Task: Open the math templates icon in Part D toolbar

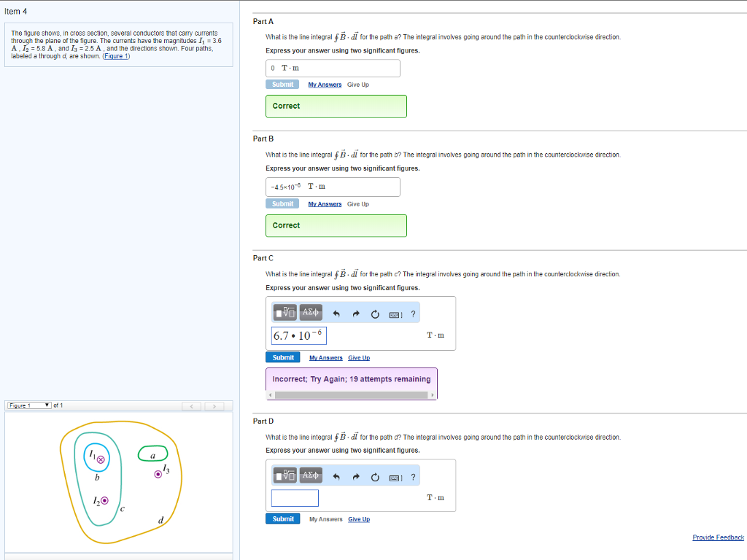Action: (x=285, y=476)
